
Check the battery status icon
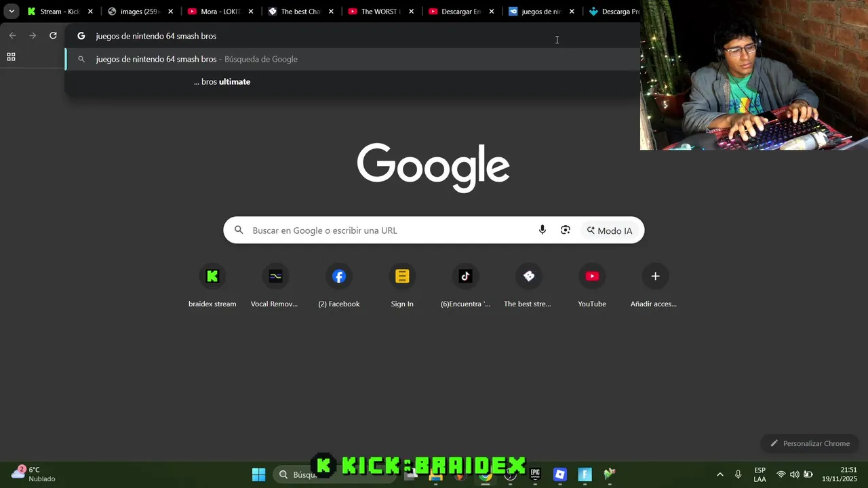pyautogui.click(x=808, y=474)
